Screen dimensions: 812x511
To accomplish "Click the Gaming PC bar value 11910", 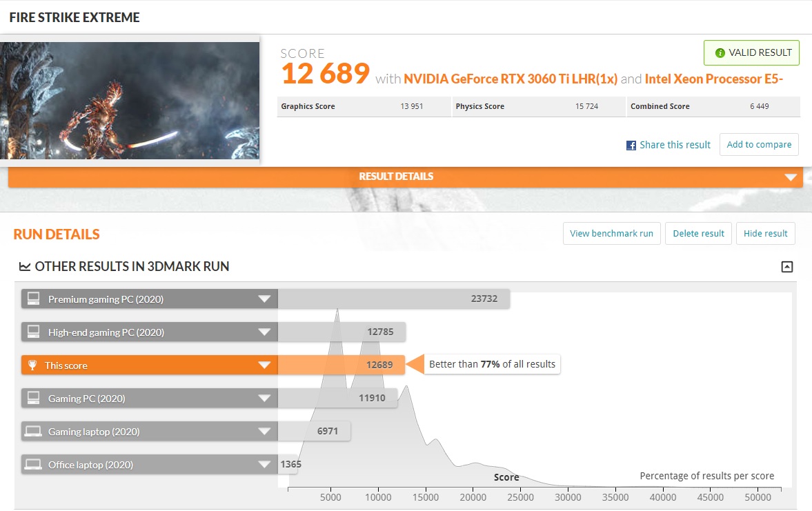I will tap(372, 398).
